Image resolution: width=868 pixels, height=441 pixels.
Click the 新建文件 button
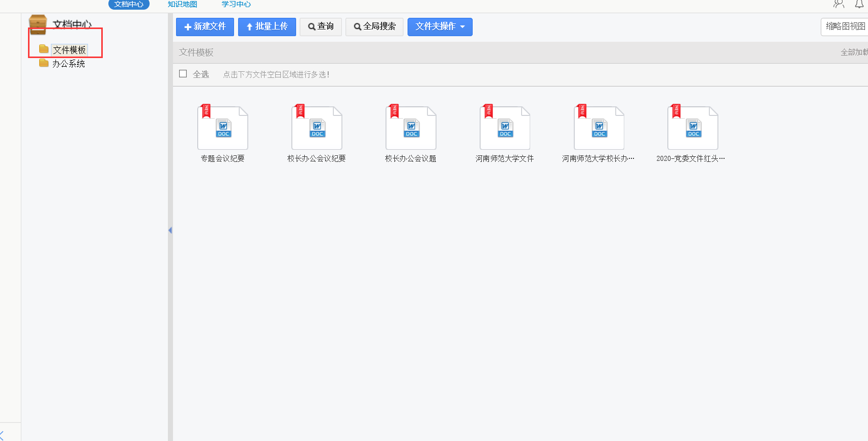(205, 27)
